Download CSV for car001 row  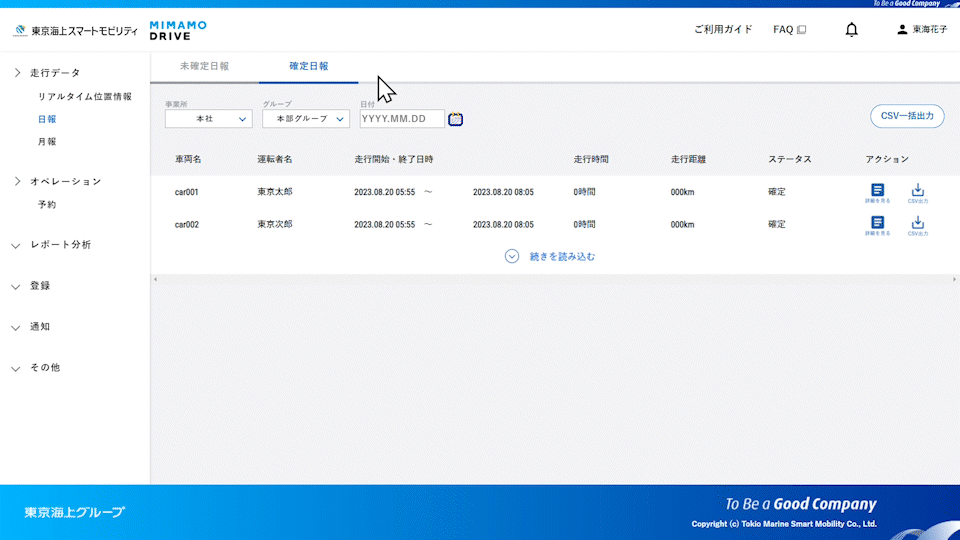coord(917,193)
